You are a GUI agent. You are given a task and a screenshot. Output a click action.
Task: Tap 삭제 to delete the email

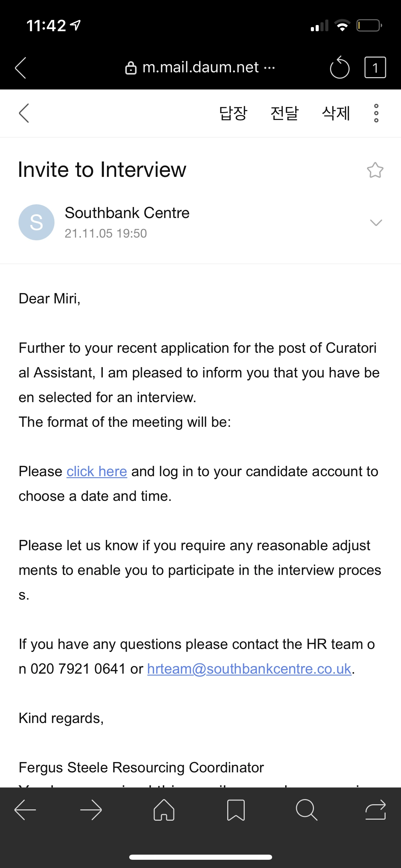click(x=336, y=113)
